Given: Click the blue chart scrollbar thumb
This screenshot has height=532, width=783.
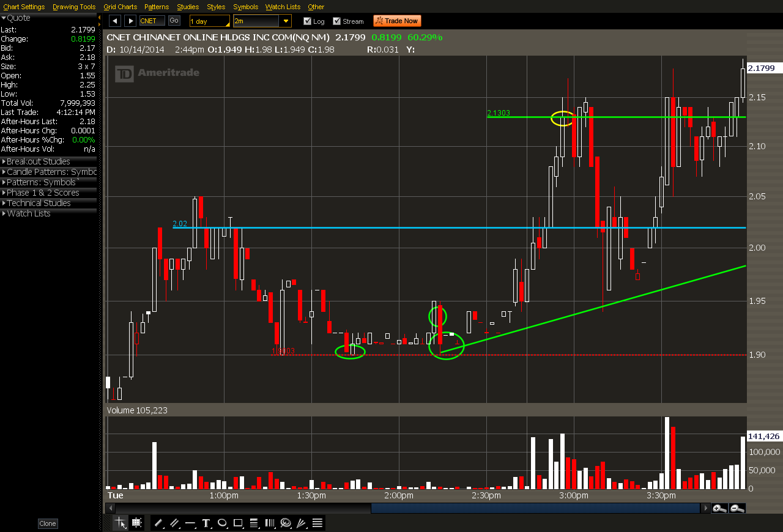Looking at the screenshot, I should tap(535, 508).
